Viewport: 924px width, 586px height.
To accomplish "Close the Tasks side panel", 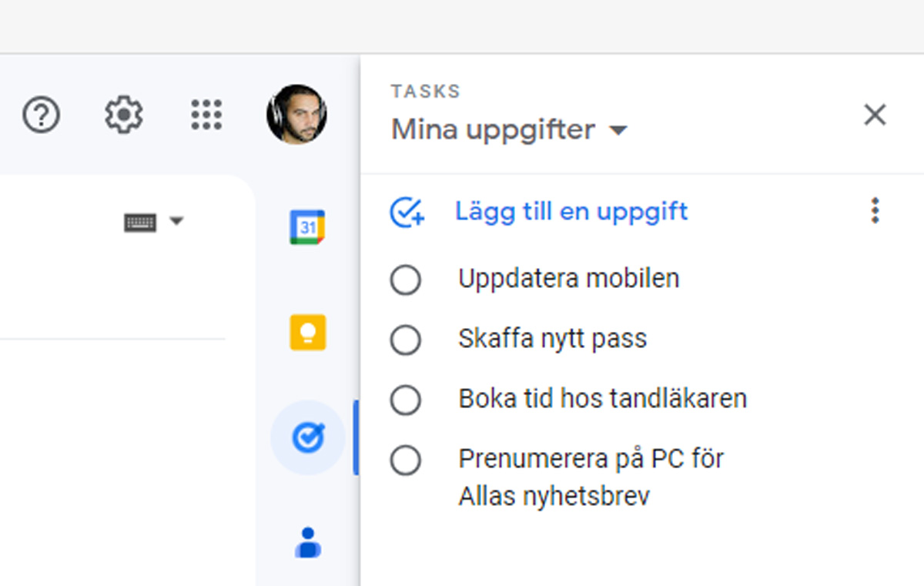I will [x=875, y=114].
